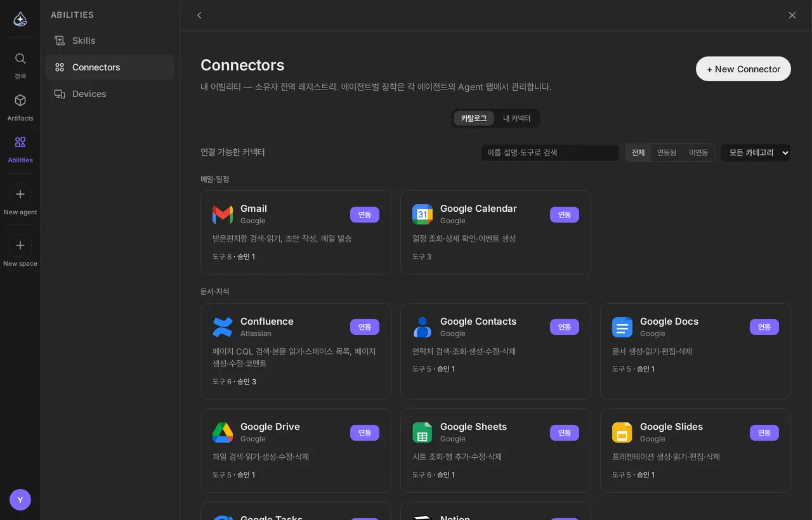Click 연동 button on Confluence card
Viewport: 812px width, 520px height.
point(365,327)
